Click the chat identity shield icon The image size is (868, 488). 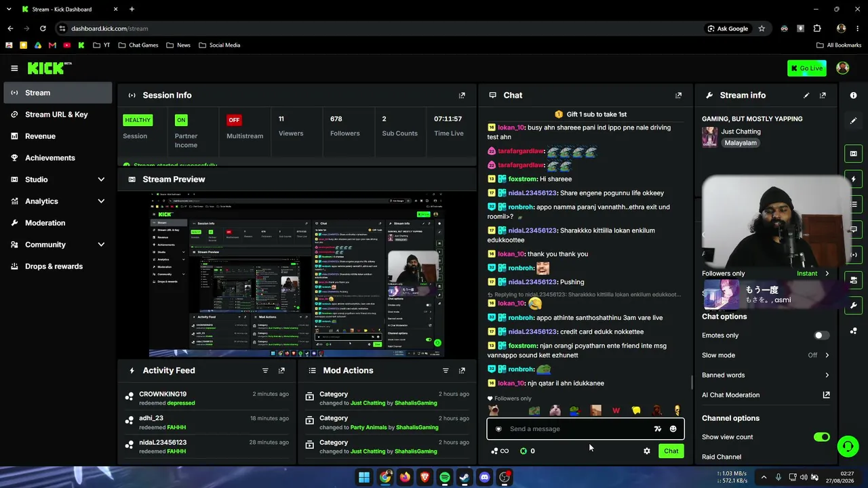[498, 429]
